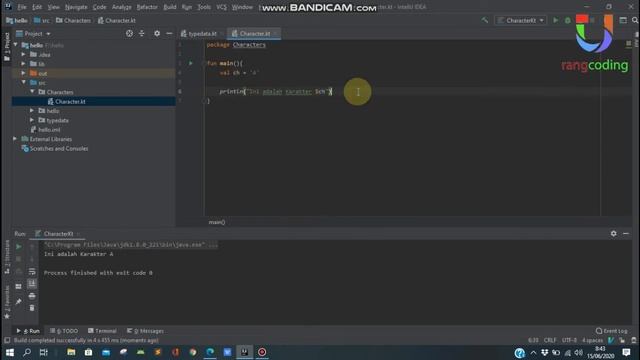Clear all console output with trash icon

tap(32, 308)
